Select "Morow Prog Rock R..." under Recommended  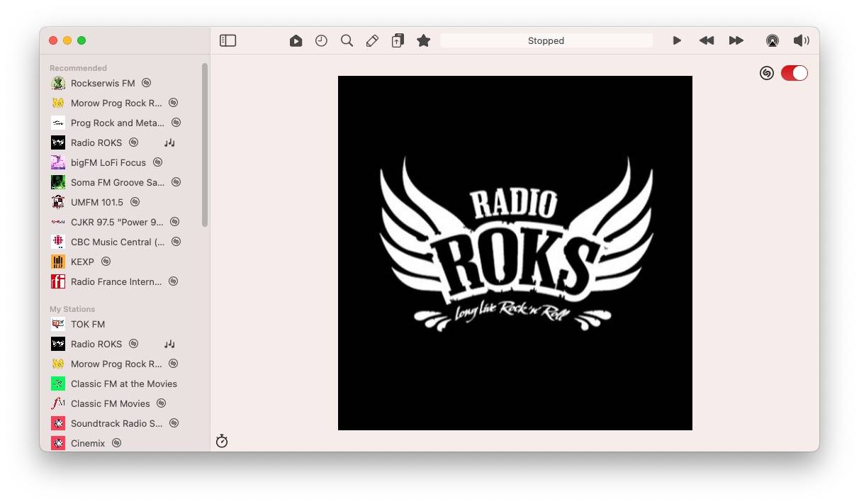click(116, 103)
